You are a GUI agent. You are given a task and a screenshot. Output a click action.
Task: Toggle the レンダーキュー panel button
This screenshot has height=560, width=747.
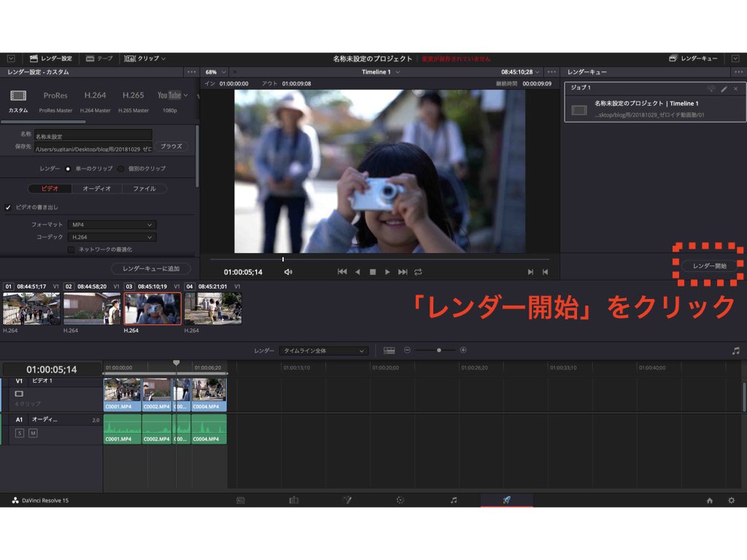point(693,58)
